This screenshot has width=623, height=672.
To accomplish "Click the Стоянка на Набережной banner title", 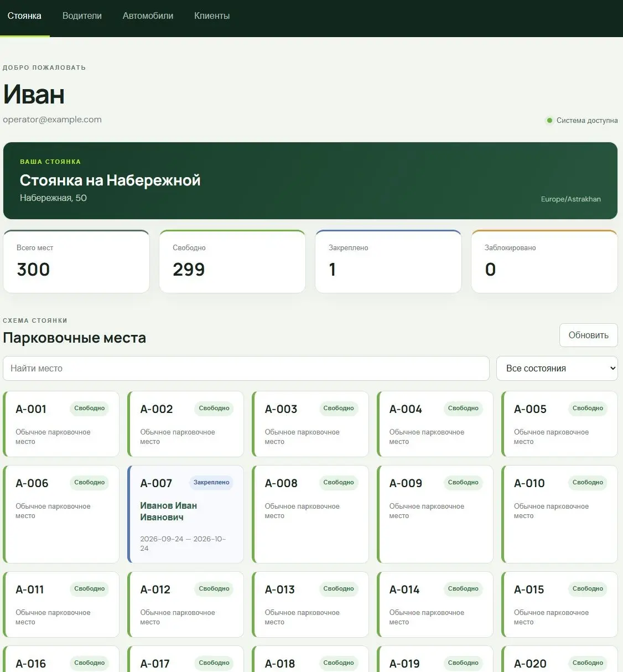I will [x=110, y=180].
